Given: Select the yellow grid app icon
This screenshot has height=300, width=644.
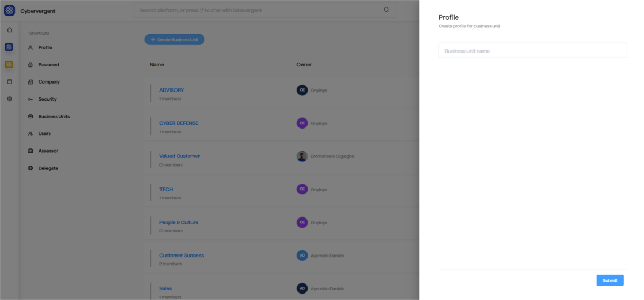Looking at the screenshot, I should coord(9,64).
